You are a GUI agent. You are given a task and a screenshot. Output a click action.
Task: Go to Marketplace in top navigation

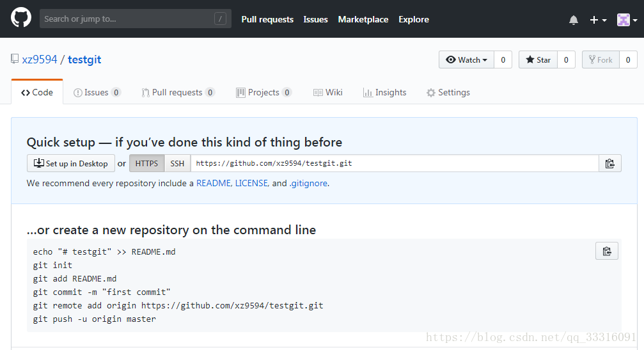pyautogui.click(x=363, y=19)
